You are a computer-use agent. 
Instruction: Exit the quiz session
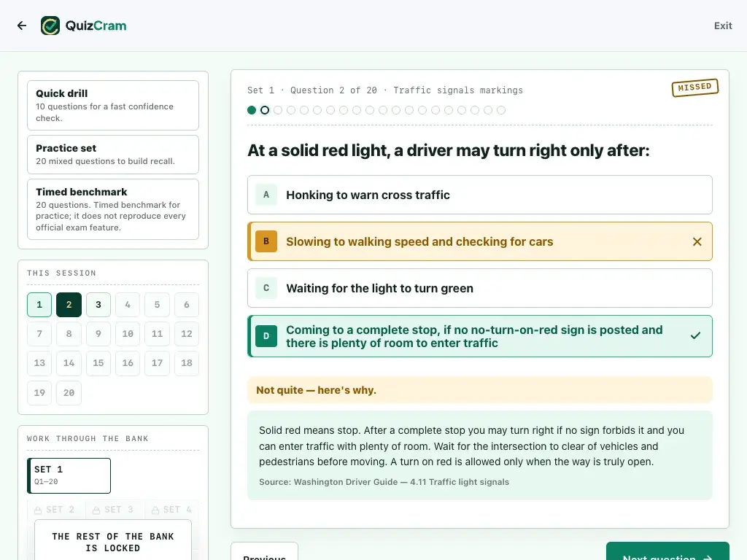[723, 26]
